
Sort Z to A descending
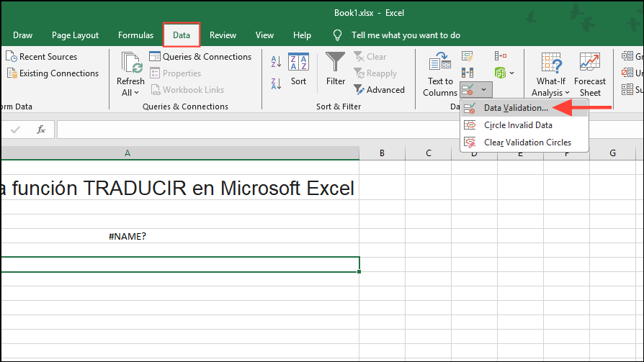276,83
